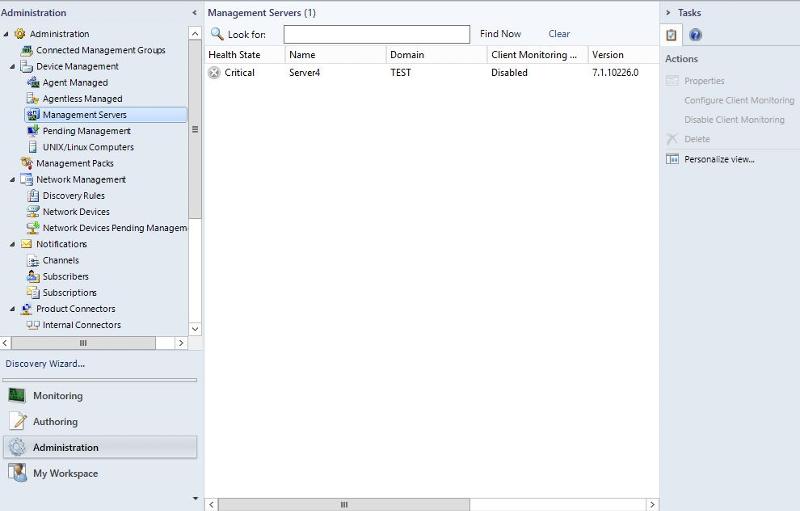Sort by Health State column
This screenshot has width=800, height=511.
pos(244,55)
